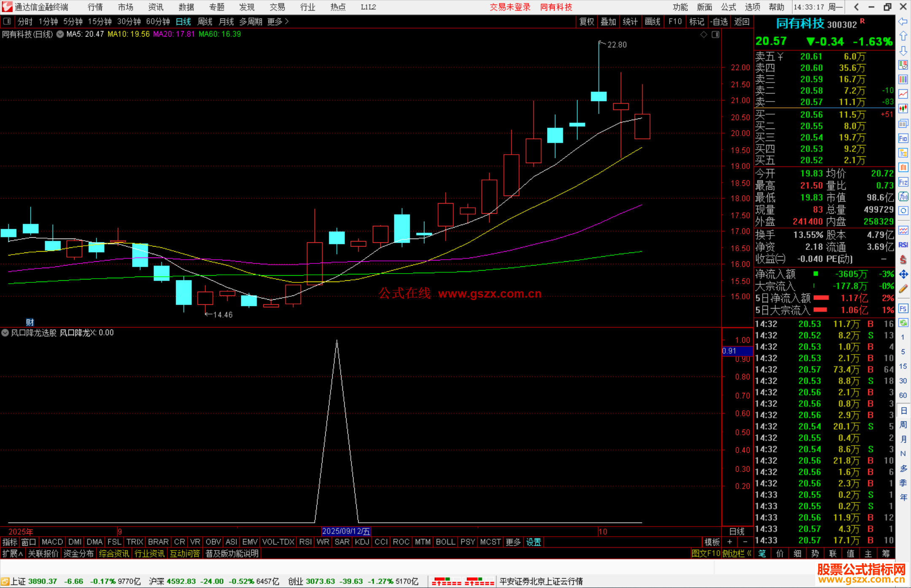This screenshot has height=588, width=911.
Task: Select the pencil drawing tool icon
Action: 903,289
